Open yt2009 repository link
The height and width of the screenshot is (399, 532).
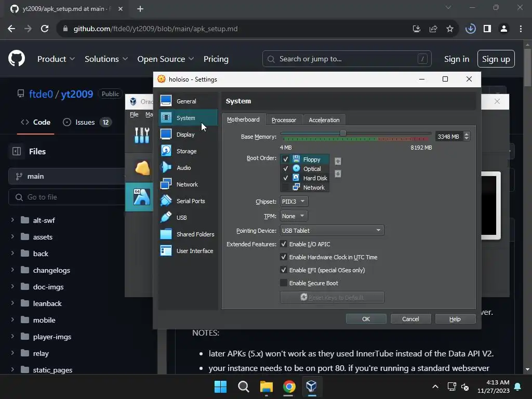[77, 94]
